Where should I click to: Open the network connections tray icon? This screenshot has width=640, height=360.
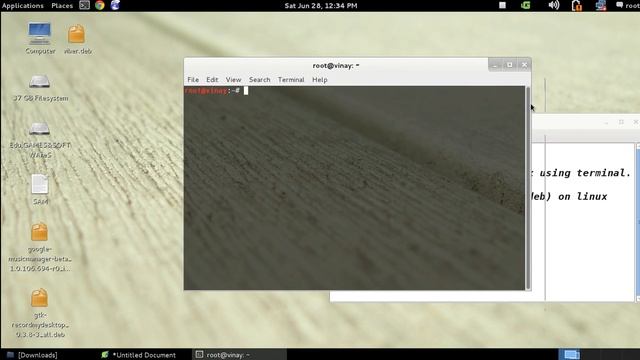(x=601, y=5)
